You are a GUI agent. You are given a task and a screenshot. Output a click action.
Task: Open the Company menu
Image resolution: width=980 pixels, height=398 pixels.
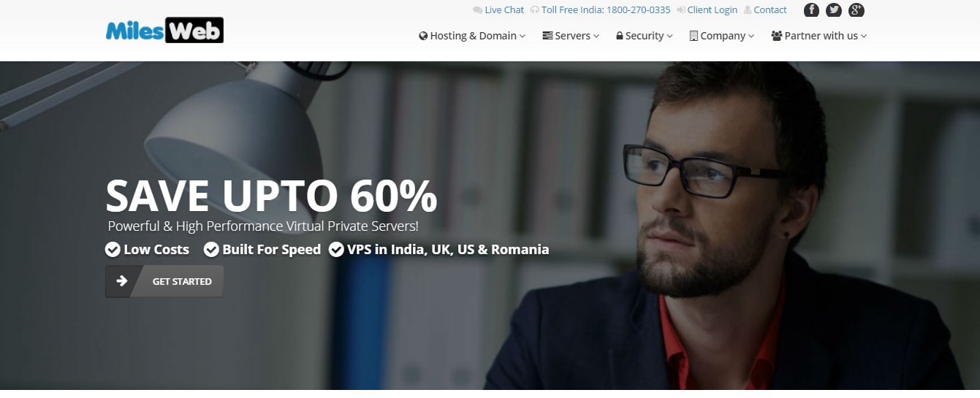coord(722,36)
